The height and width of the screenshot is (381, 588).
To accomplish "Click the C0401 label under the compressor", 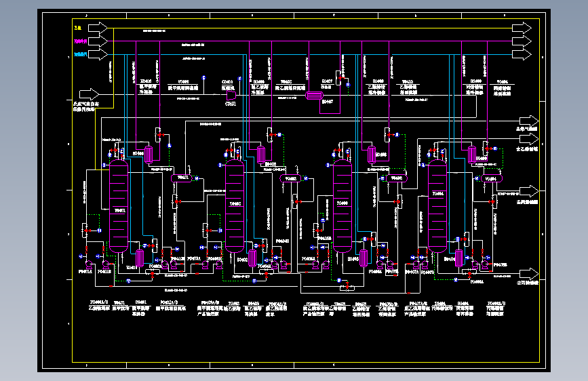I will [231, 104].
